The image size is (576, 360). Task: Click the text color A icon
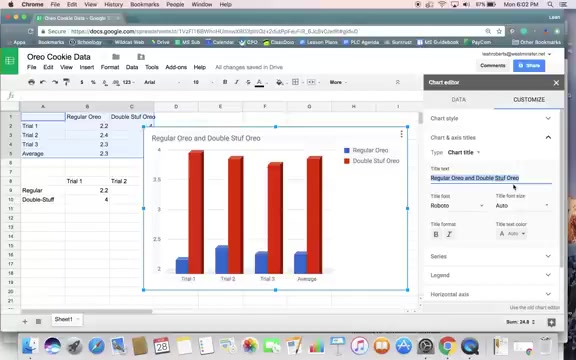pyautogui.click(x=259, y=82)
